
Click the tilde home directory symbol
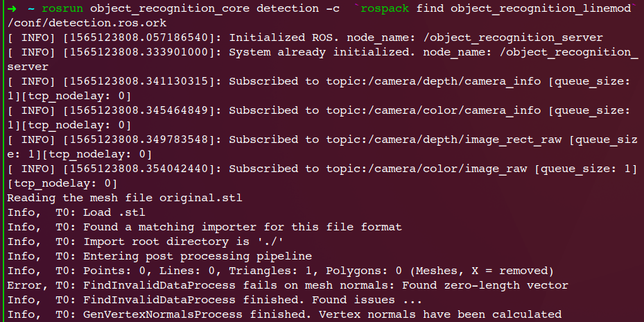coord(31,8)
